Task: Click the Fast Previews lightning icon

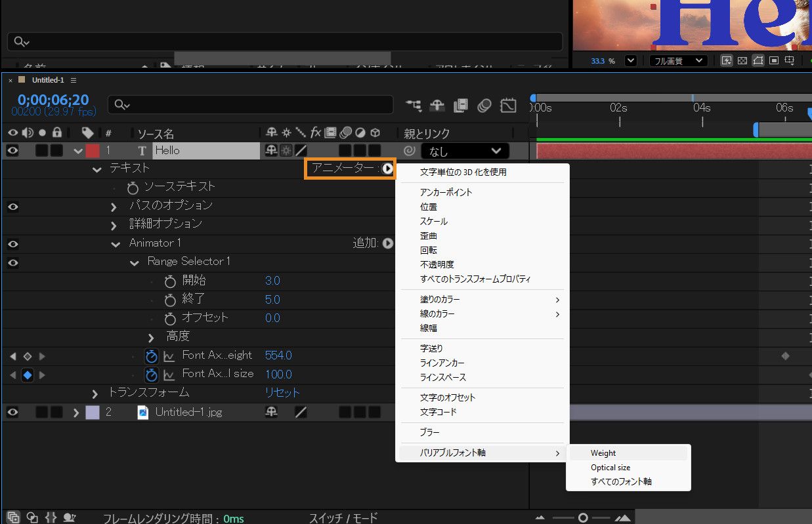Action: [726, 60]
